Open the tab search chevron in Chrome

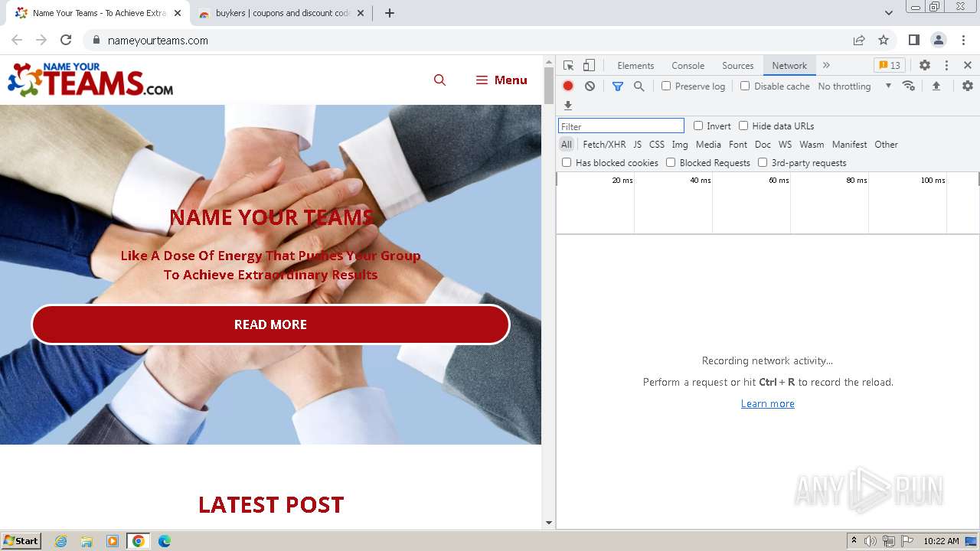(x=889, y=13)
